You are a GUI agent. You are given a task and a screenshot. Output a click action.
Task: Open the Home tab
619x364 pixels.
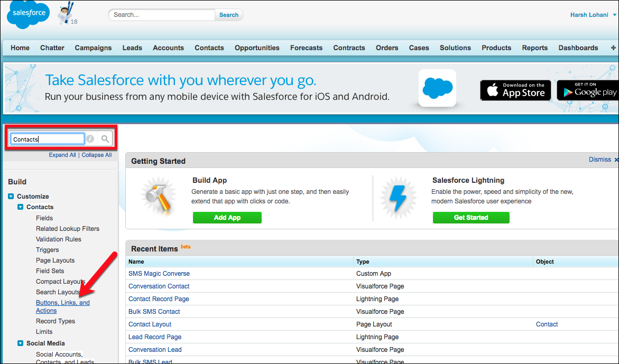20,48
